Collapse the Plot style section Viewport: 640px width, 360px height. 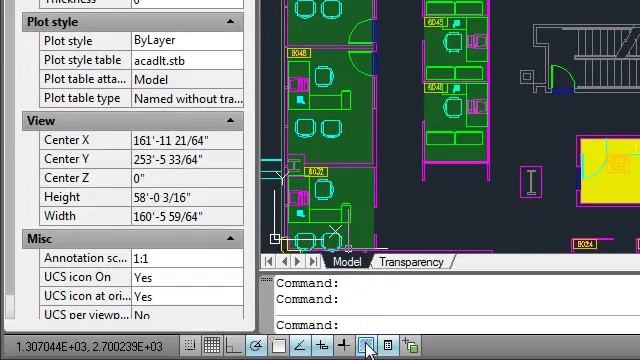230,22
